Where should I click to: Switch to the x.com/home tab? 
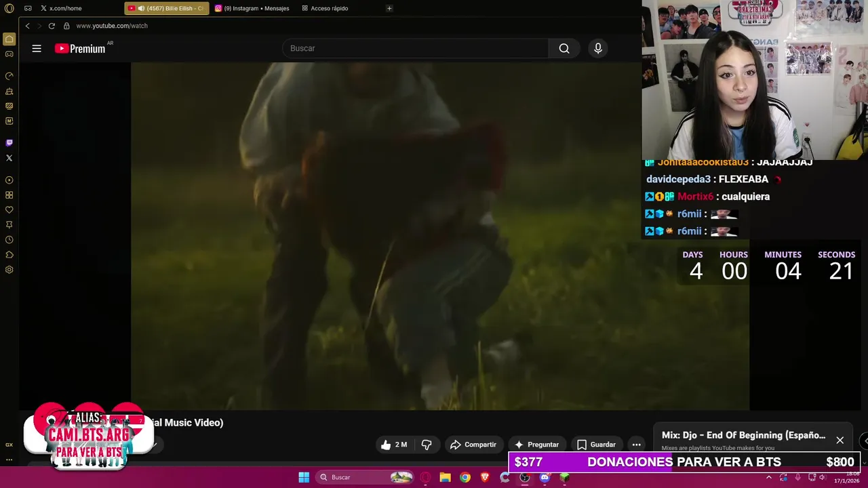61,8
